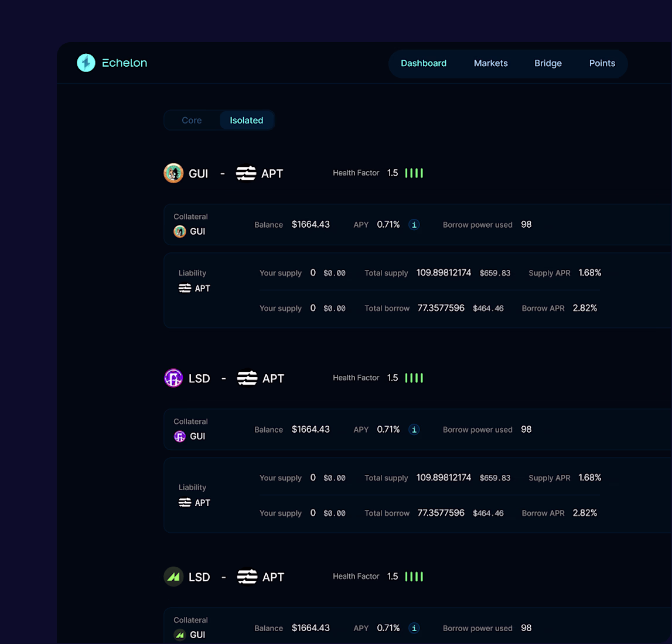This screenshot has height=644, width=672.
Task: Click Borrow APR 2.82% in the second Liability card
Action: pyautogui.click(x=585, y=512)
